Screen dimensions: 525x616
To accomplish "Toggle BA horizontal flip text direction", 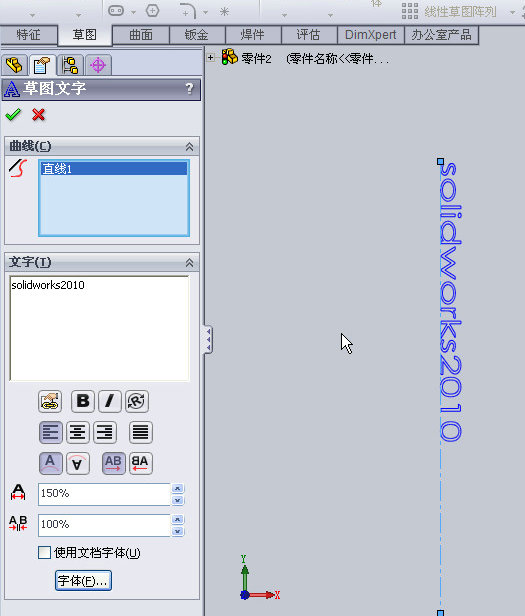I will (141, 464).
